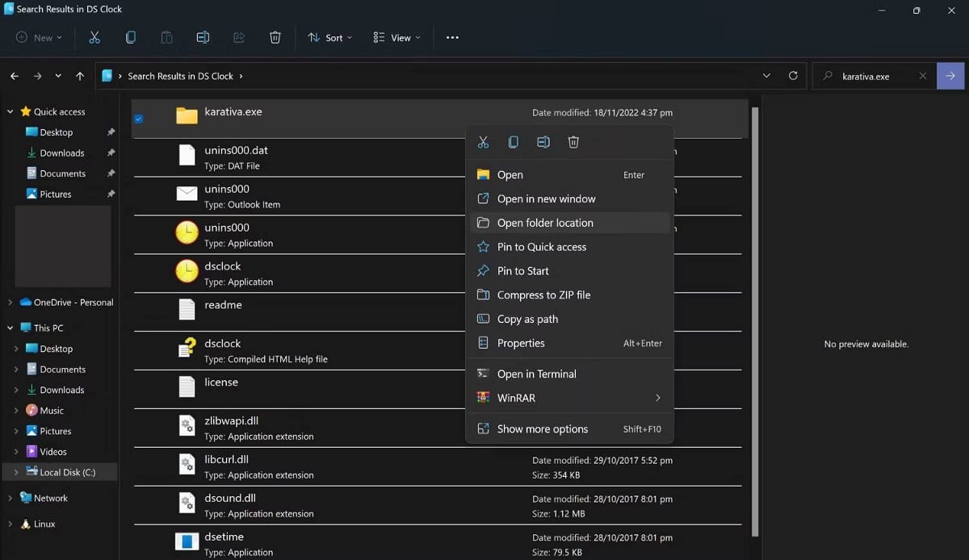Screen dimensions: 969x560
Task: Click the Up directory arrow
Action: click(79, 76)
